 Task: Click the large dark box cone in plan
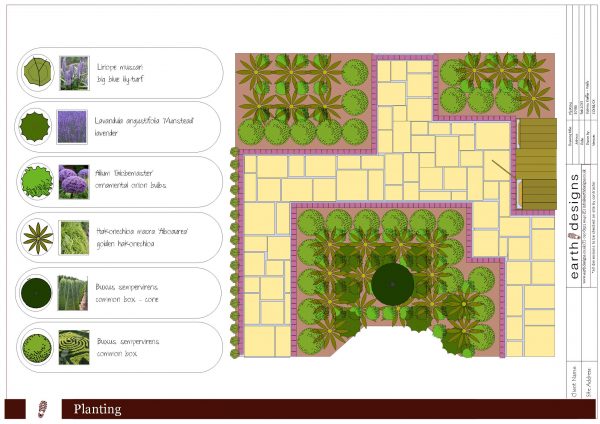coord(393,284)
